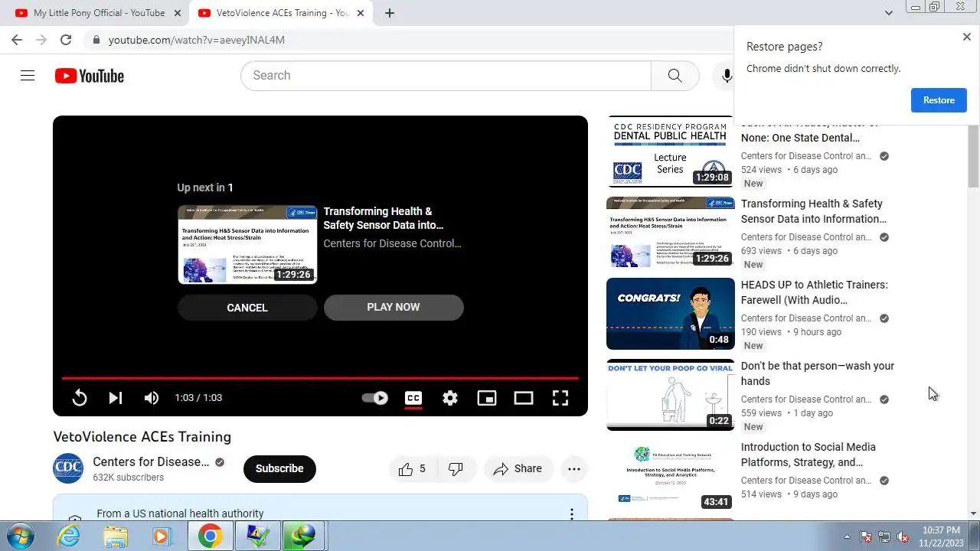
Task: Go back to the previous page
Action: (x=17, y=40)
